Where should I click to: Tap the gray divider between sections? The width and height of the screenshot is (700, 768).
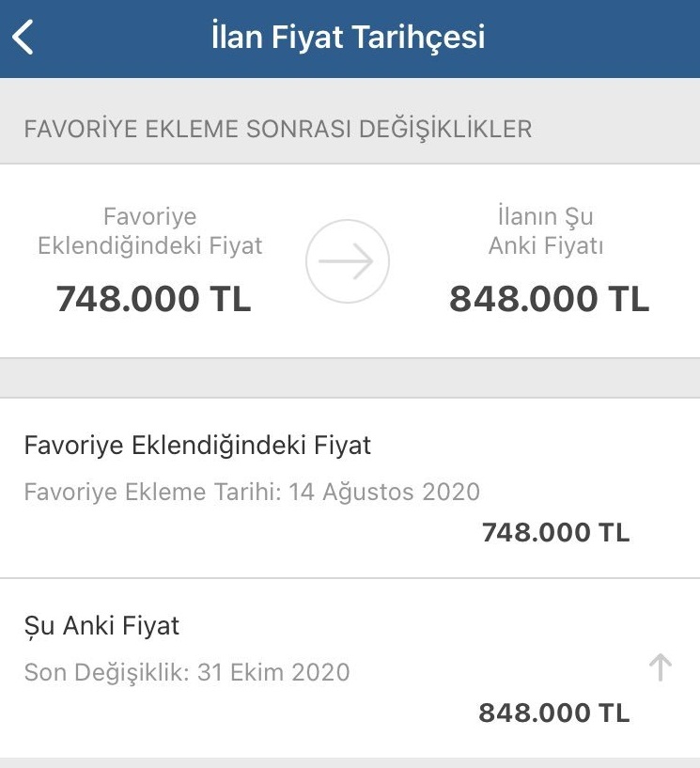pos(350,378)
